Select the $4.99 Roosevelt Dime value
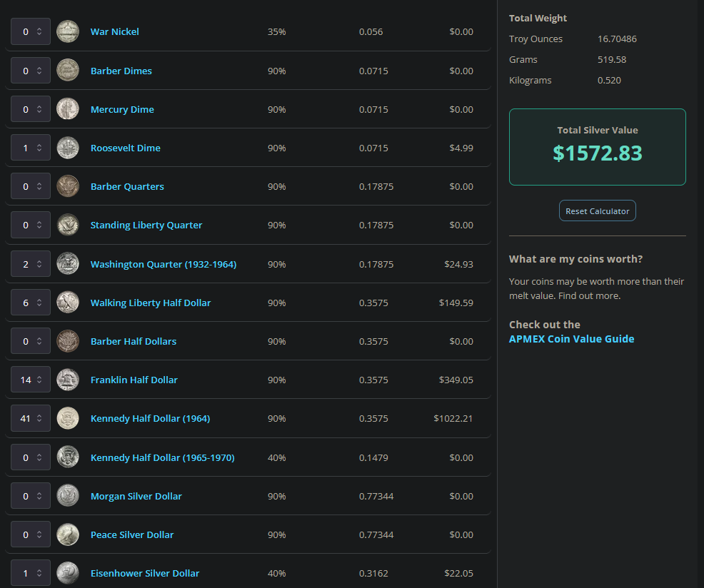This screenshot has height=588, width=704. 461,148
